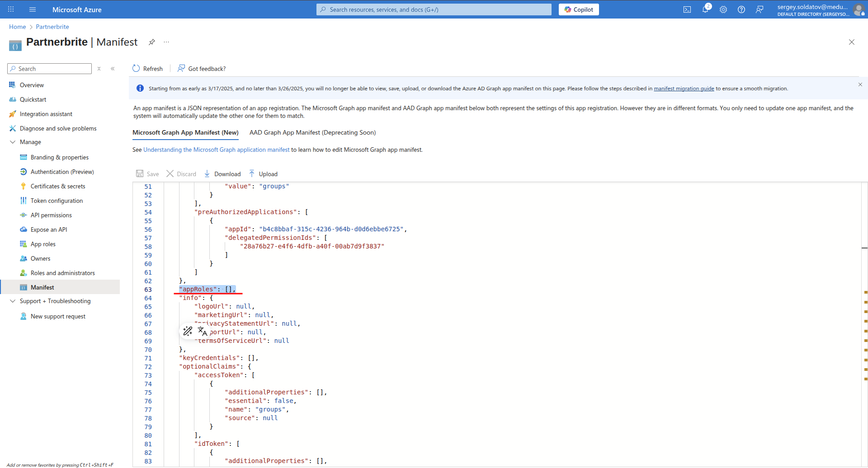This screenshot has height=468, width=868.
Task: Click the Discard button
Action: click(181, 174)
